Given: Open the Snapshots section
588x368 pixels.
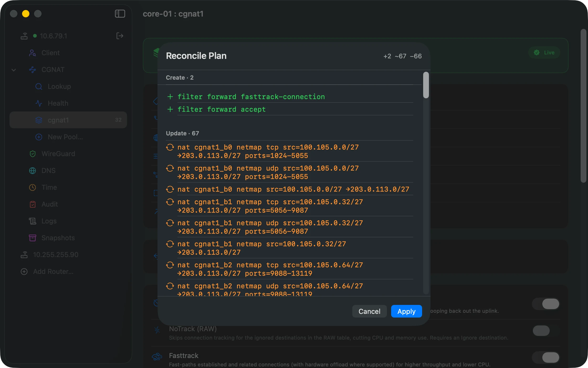Looking at the screenshot, I should 68,238.
